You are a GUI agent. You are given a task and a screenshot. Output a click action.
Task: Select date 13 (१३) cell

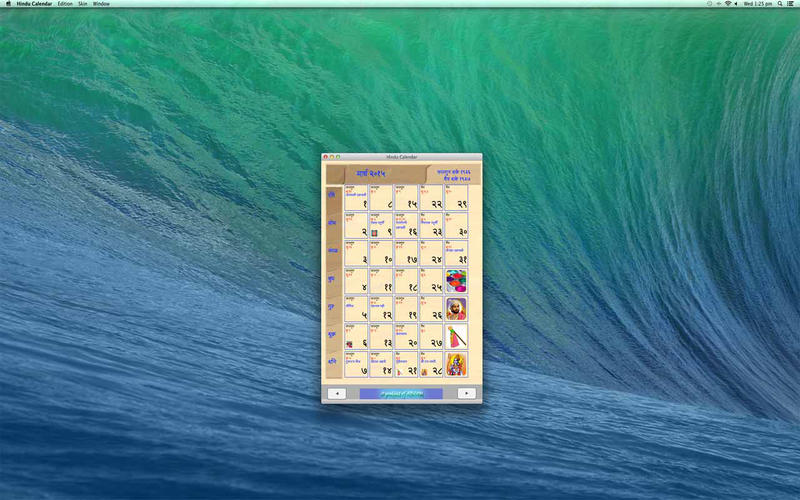[x=381, y=336]
